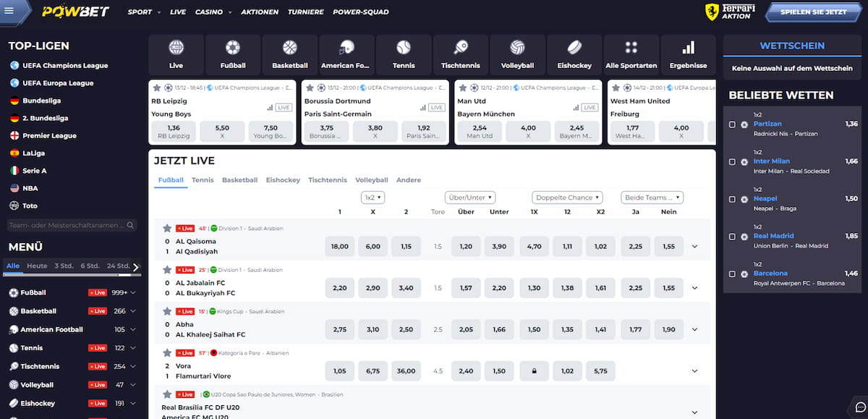
Task: Favorite the AL Qaisoma match star
Action: point(167,228)
